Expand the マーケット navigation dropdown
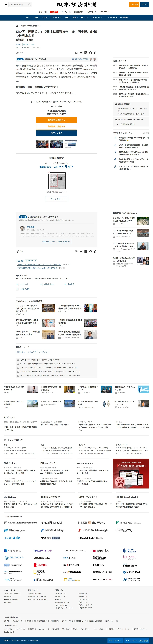 58,18
